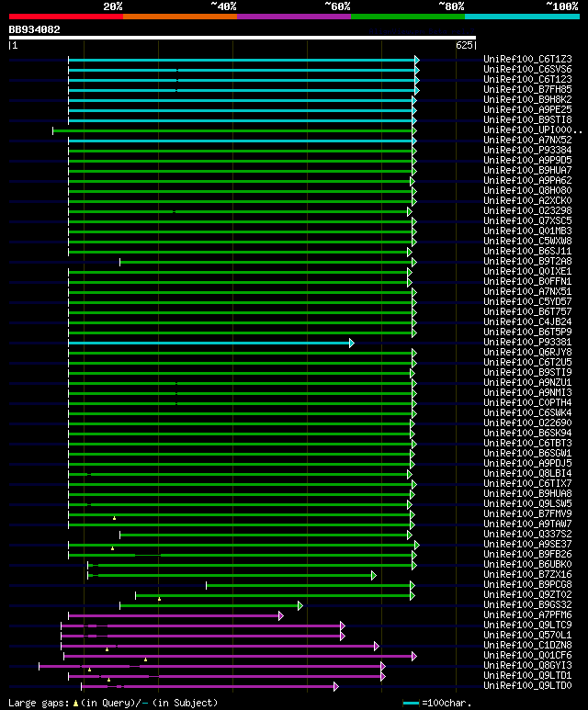Open hit UniRef100_B9GS32

[527, 605]
